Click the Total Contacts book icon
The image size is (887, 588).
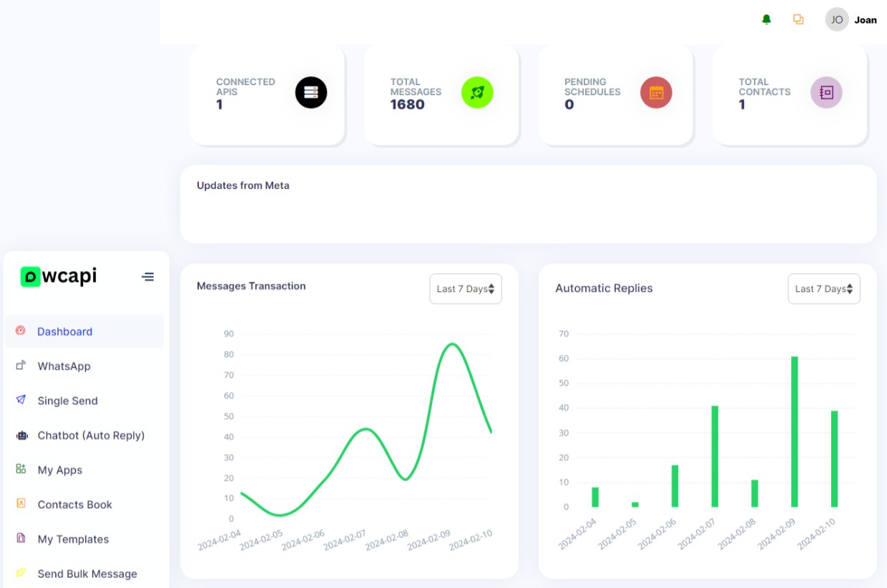point(826,92)
